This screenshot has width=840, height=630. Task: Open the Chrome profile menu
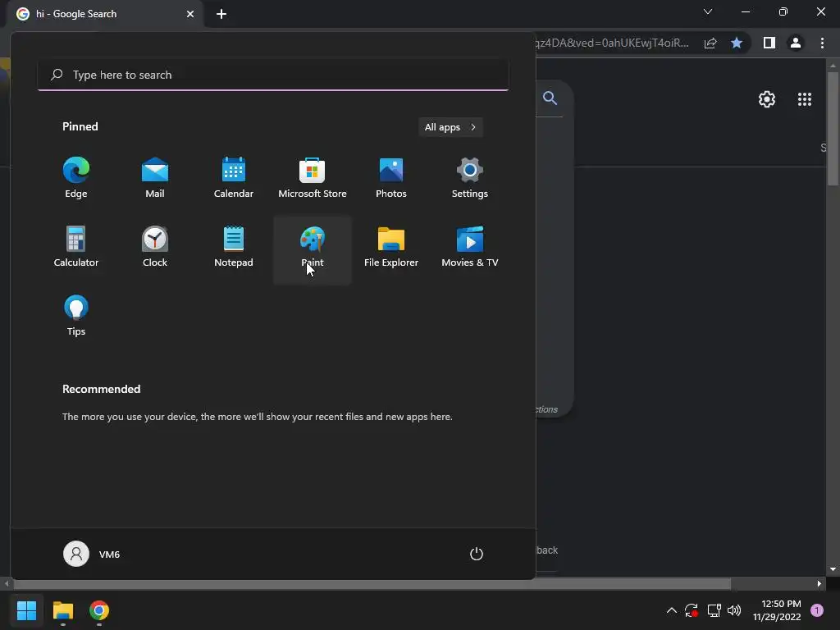click(x=796, y=43)
